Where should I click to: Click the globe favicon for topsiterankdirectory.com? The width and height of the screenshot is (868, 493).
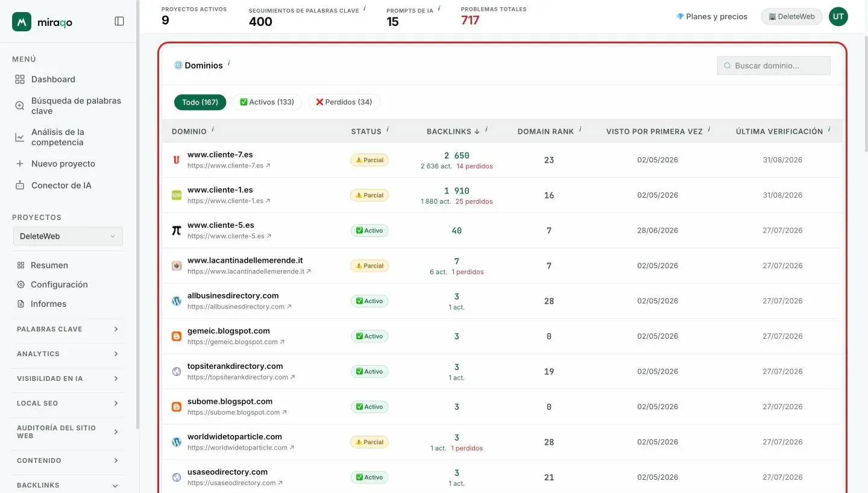pos(177,371)
